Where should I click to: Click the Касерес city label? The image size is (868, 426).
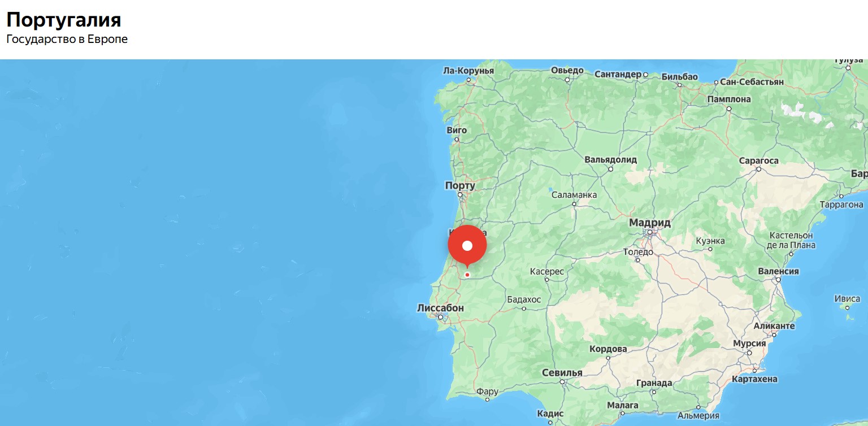[x=546, y=272]
